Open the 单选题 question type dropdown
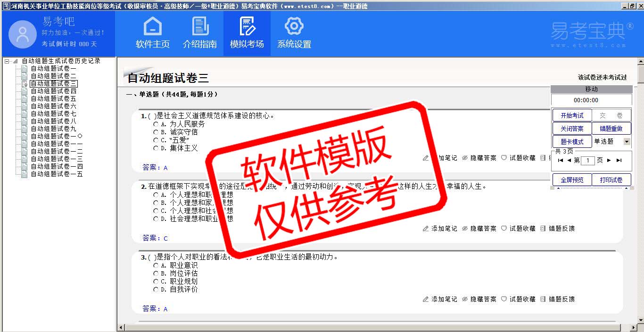The image size is (644, 332). tap(627, 141)
